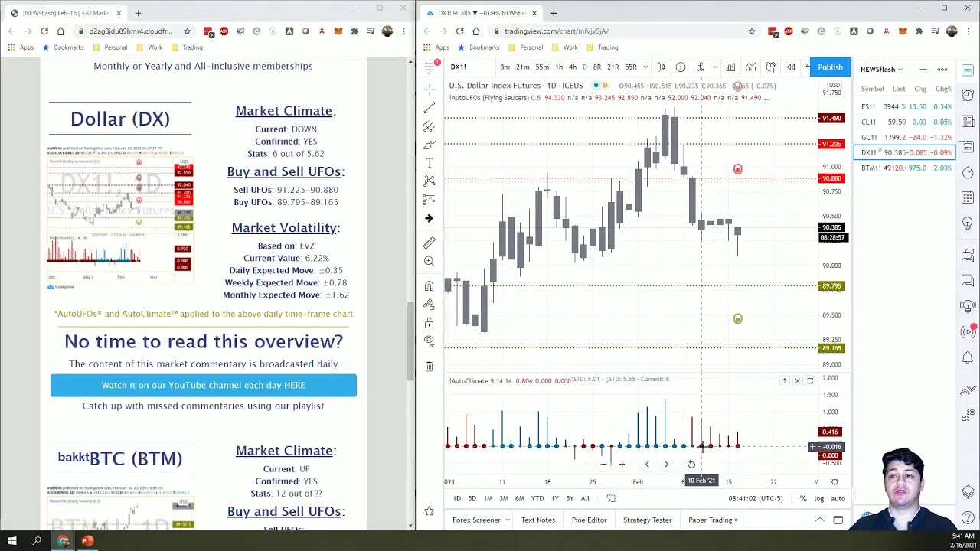Open the Text Notes tab

point(537,520)
